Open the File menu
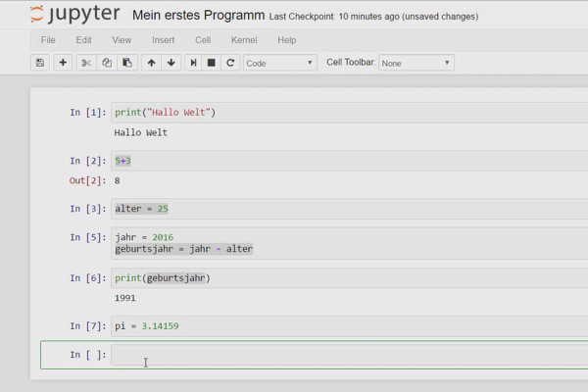This screenshot has width=588, height=392. click(x=48, y=40)
